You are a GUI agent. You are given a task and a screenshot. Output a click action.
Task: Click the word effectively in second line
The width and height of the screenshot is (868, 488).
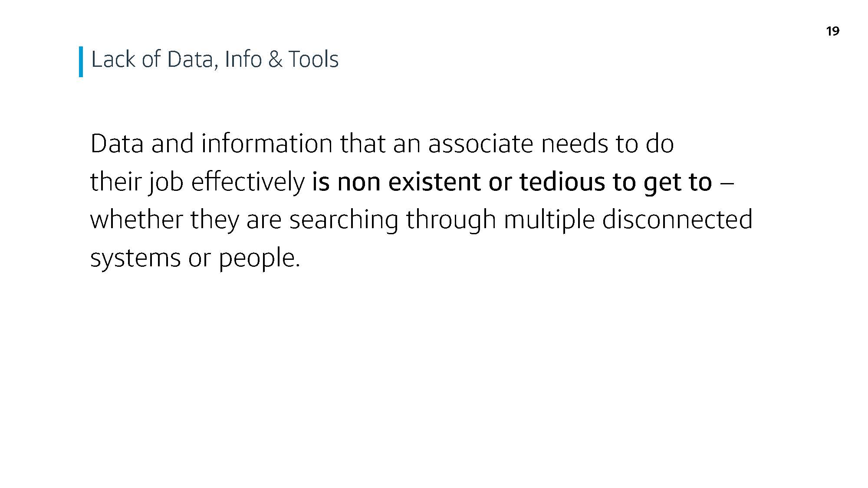coord(248,182)
